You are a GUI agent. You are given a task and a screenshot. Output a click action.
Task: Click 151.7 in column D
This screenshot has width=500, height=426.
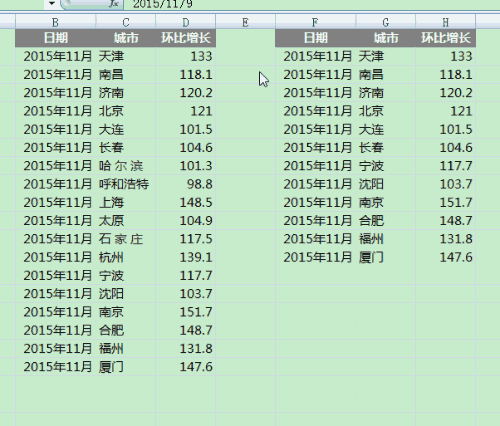[186, 312]
